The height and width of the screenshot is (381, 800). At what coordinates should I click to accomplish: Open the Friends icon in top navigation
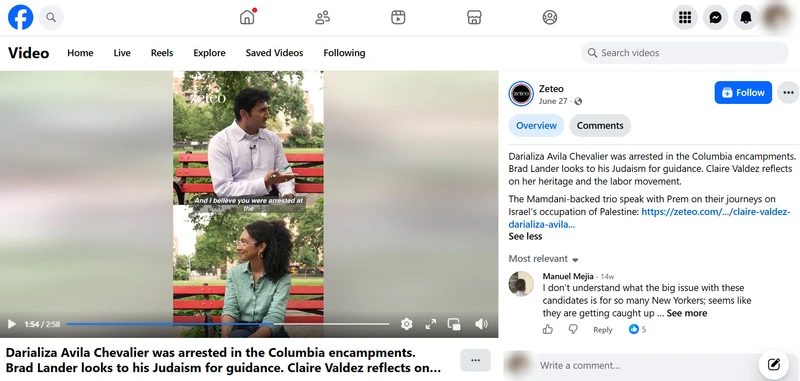pyautogui.click(x=322, y=17)
